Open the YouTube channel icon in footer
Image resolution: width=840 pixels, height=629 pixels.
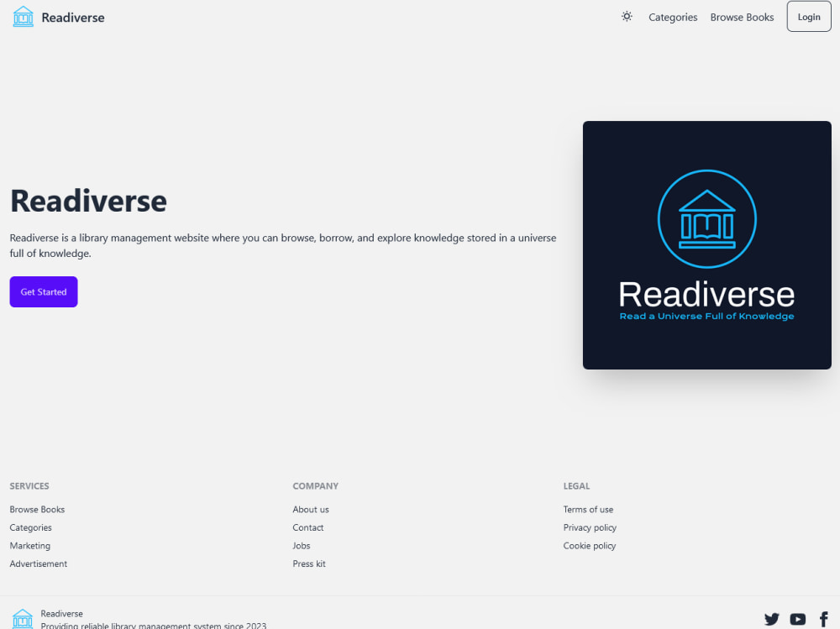pos(797,618)
